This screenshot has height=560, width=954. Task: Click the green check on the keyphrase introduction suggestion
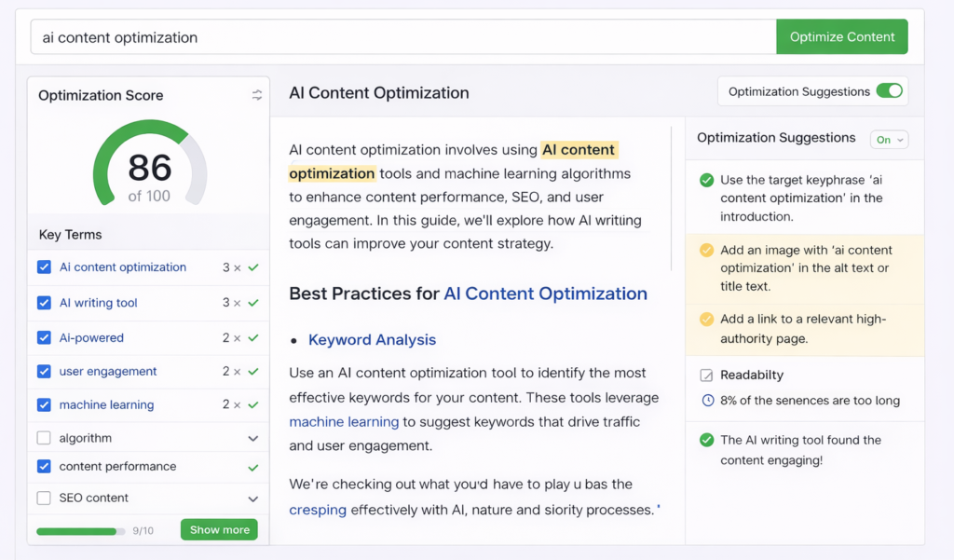[704, 180]
